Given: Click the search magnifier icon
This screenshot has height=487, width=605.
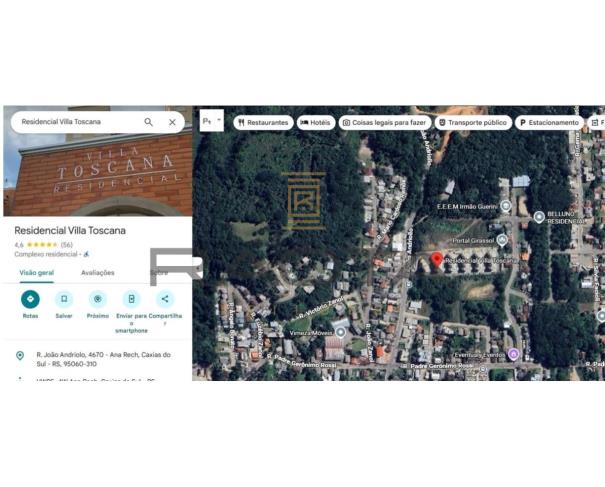Looking at the screenshot, I should tap(148, 122).
